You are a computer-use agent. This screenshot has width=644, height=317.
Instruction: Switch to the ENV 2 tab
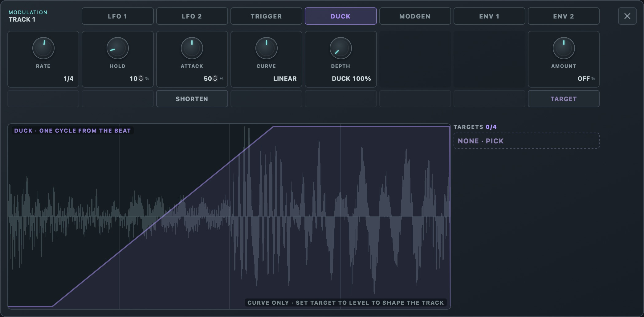pyautogui.click(x=564, y=16)
